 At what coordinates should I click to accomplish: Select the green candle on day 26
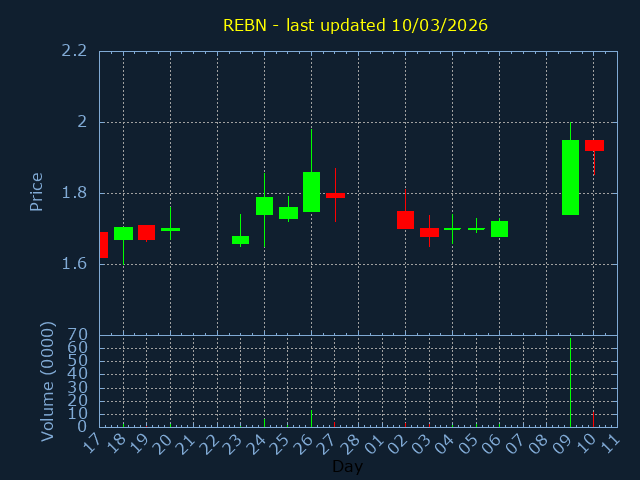click(311, 192)
